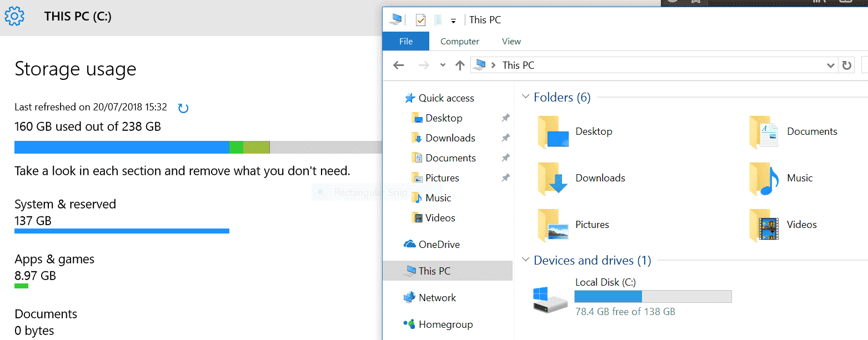Open the View ribbon tab
868x340 pixels.
tap(511, 41)
